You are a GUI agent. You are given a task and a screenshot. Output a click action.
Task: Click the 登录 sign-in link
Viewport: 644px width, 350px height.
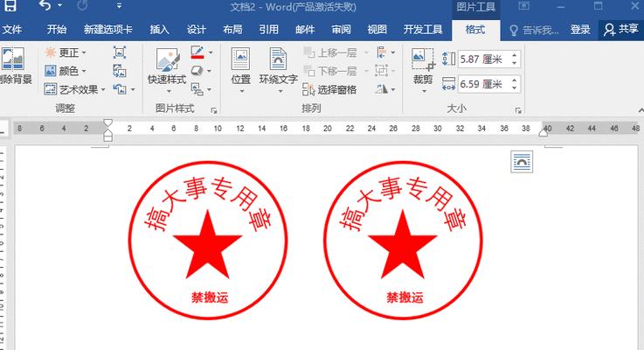pyautogui.click(x=580, y=30)
